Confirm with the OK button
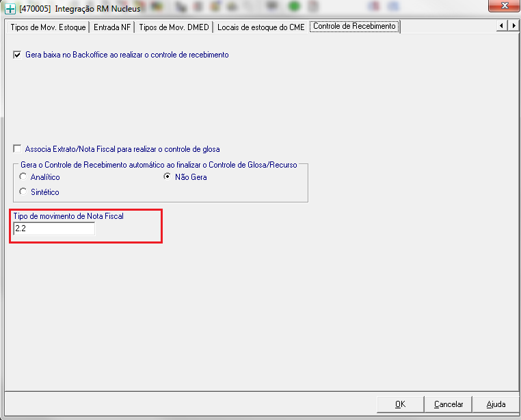 pyautogui.click(x=401, y=404)
